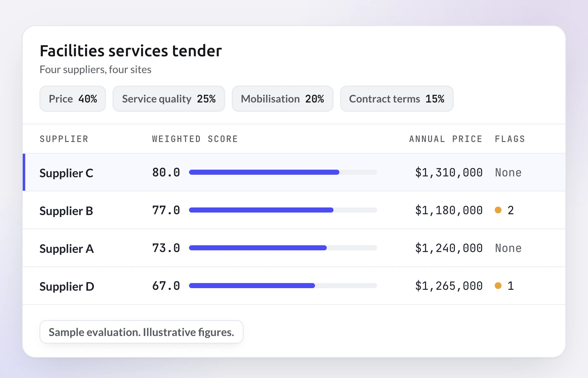Click the 73.0 weighted score value
This screenshot has height=378, width=588.
click(x=166, y=248)
